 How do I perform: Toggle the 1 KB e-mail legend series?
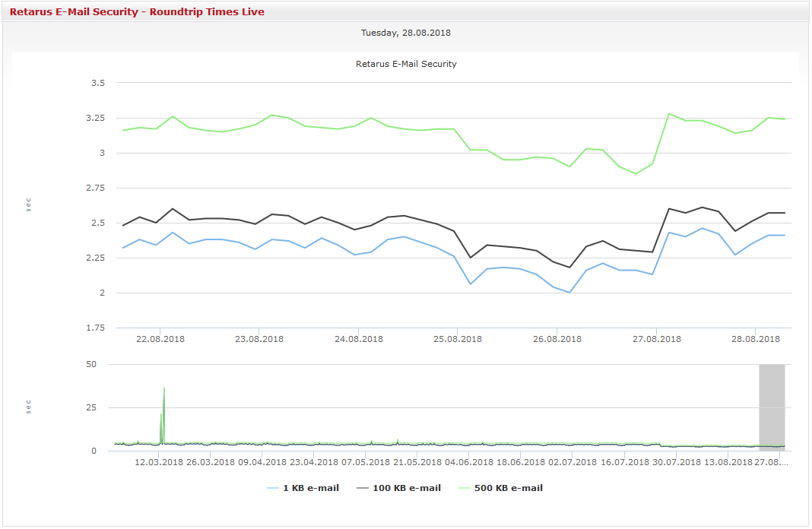311,488
